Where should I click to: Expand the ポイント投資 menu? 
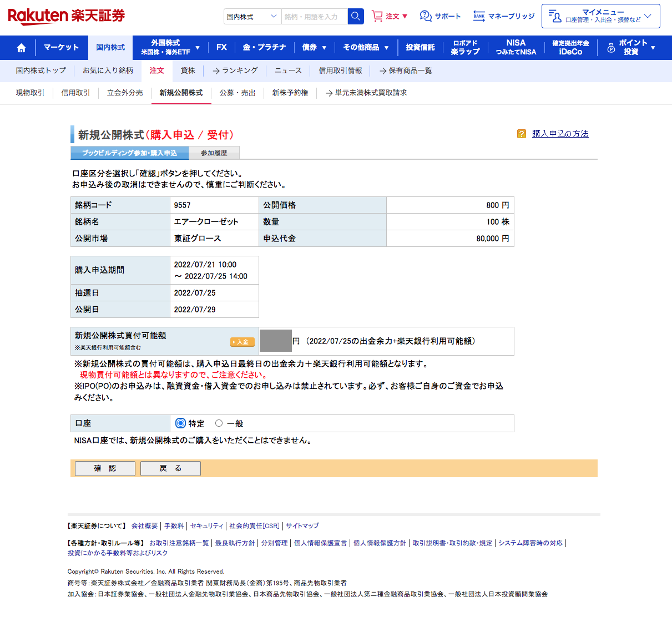click(x=631, y=48)
